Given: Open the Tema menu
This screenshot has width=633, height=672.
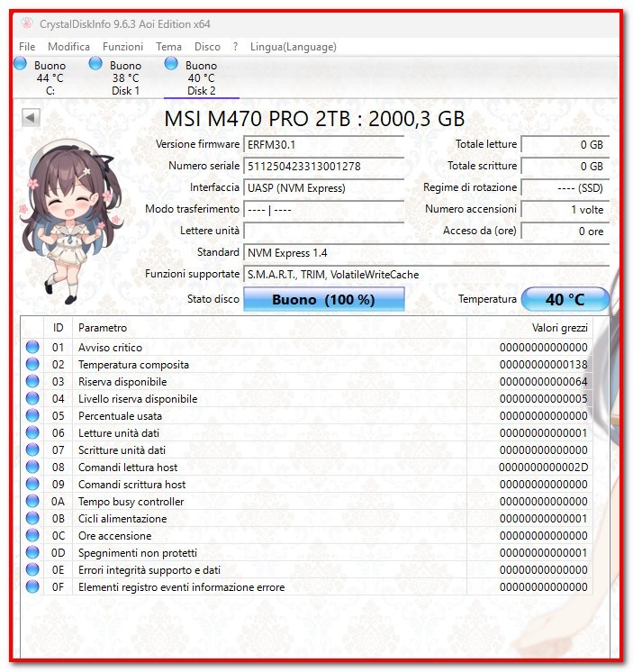Looking at the screenshot, I should tap(168, 47).
